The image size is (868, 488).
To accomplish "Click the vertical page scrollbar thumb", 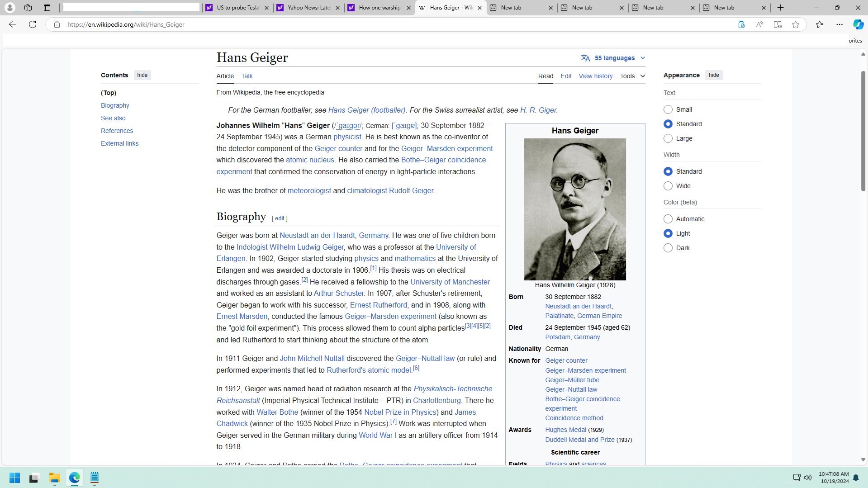I will 863,131.
